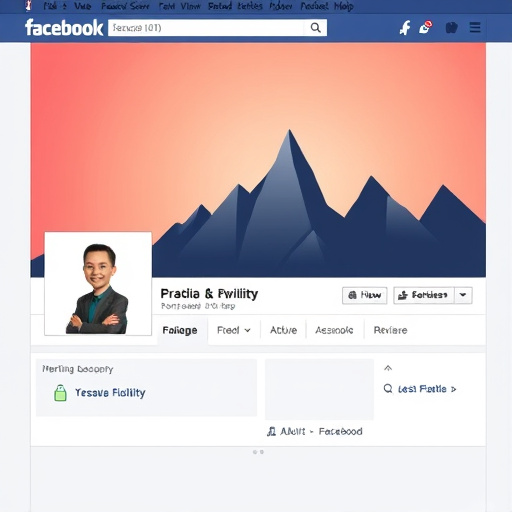Click the magnifier search icon in header

[x=315, y=28]
